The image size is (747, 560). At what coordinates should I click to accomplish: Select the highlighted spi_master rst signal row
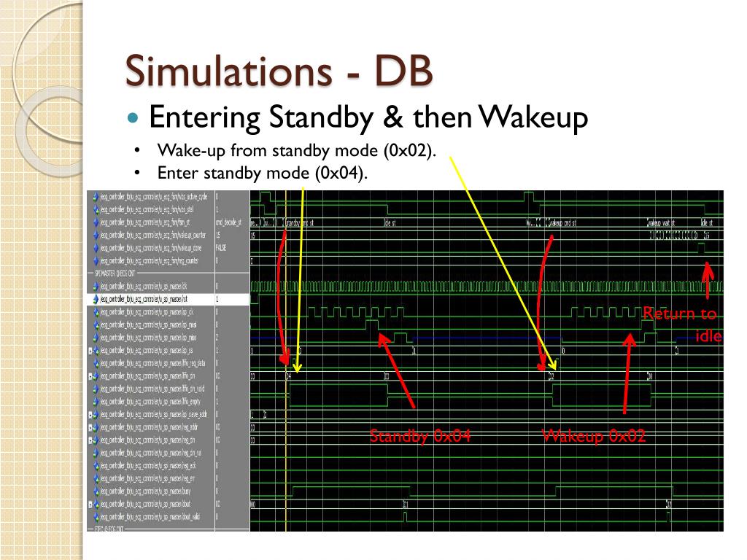coord(169,300)
